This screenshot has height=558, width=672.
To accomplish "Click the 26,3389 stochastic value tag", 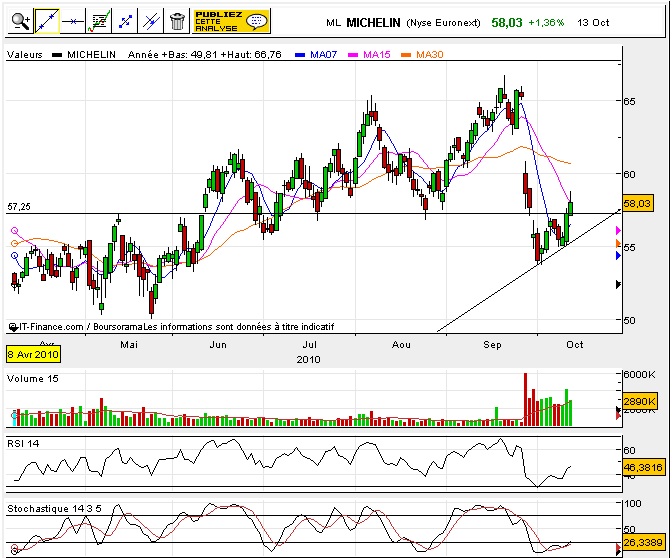I will pyautogui.click(x=643, y=543).
